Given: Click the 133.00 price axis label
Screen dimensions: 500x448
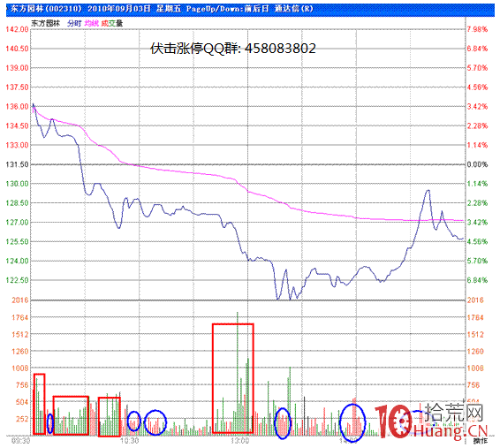Looking at the screenshot, I should point(17,145).
